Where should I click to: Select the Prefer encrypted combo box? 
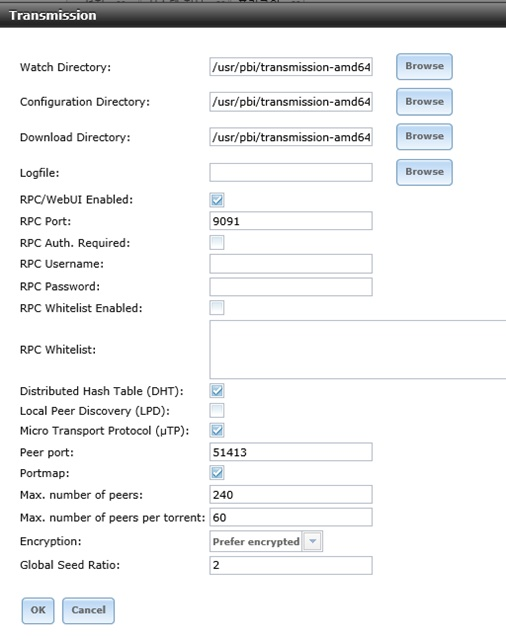266,541
